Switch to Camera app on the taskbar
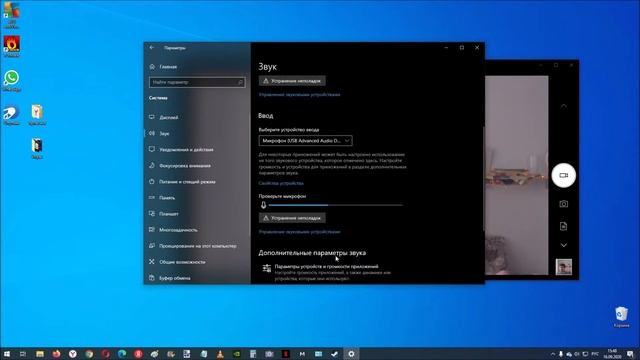The image size is (640, 360). [269, 354]
